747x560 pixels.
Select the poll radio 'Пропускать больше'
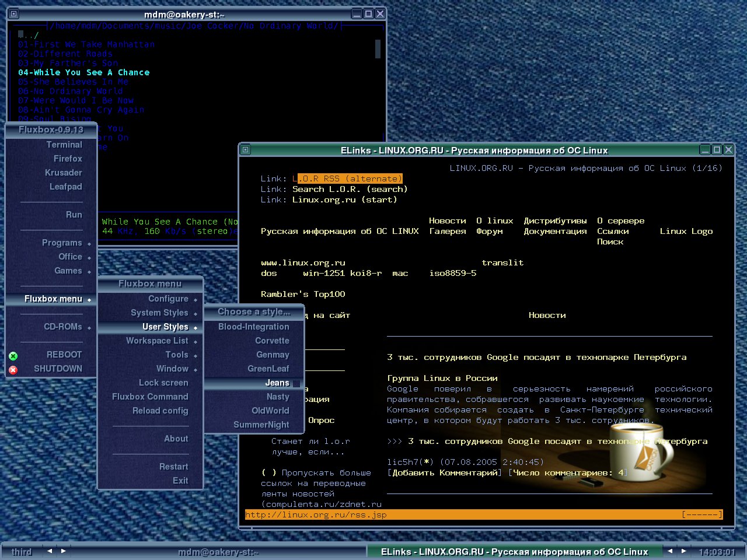click(268, 473)
